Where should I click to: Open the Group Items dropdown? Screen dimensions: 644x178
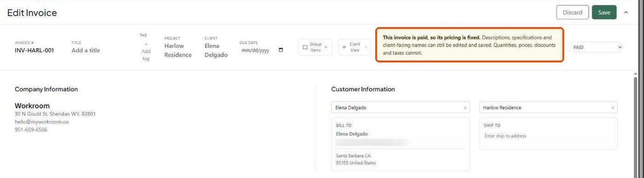point(315,47)
